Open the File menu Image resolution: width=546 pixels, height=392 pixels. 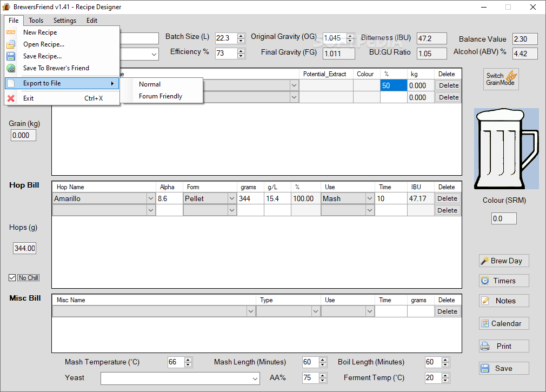14,21
